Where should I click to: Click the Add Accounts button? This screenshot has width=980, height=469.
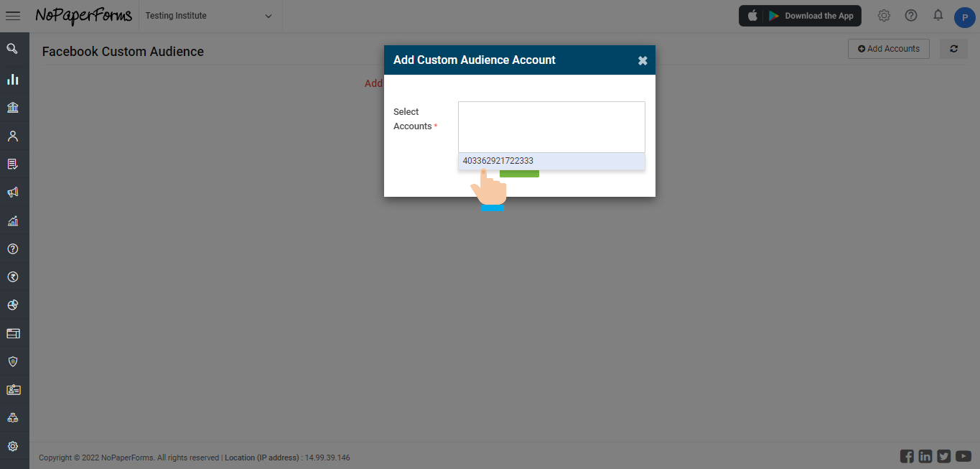(889, 49)
